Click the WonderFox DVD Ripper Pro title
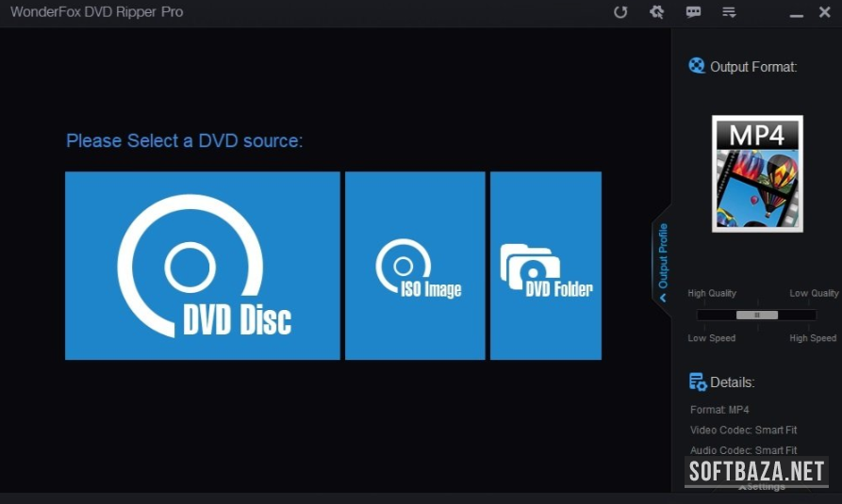 coord(96,12)
